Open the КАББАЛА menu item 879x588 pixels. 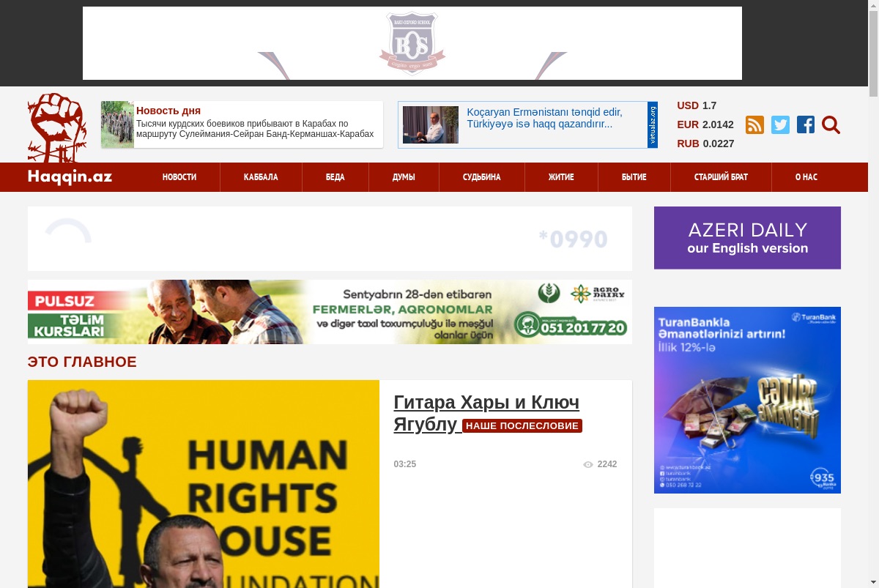point(261,177)
